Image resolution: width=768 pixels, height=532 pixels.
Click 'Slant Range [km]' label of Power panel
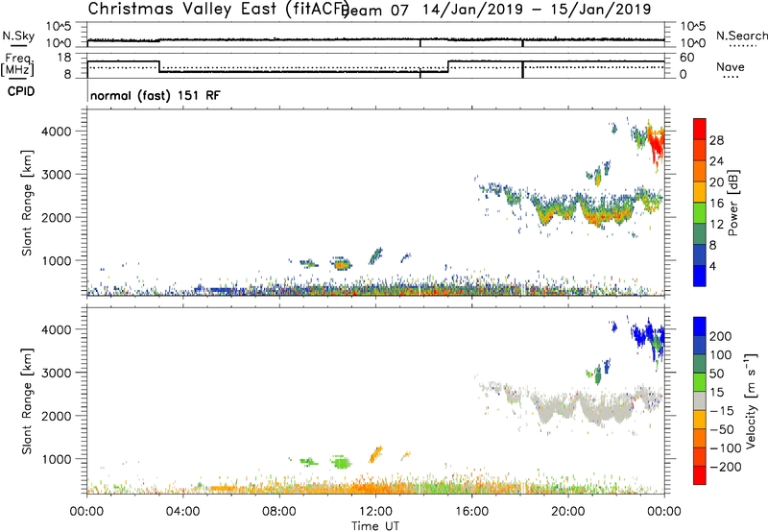28,203
